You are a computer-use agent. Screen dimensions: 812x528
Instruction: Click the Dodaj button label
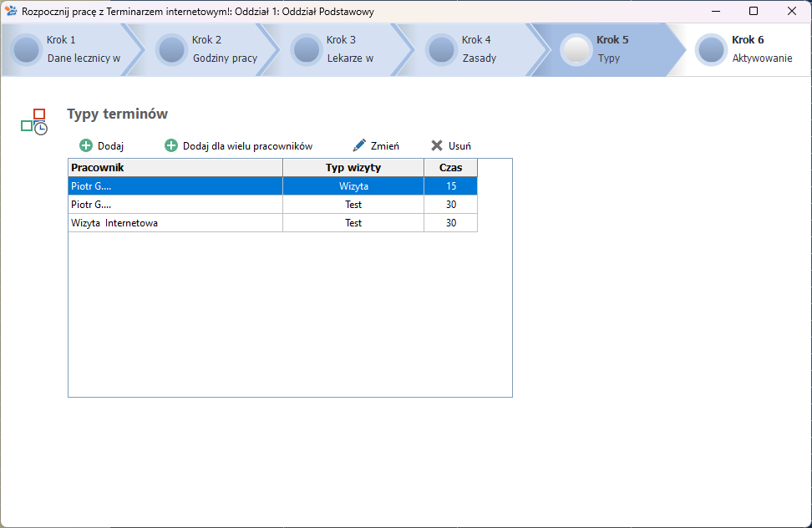111,146
